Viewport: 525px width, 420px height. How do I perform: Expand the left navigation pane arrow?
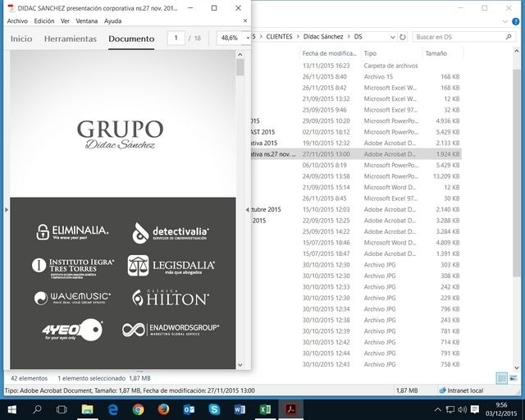pos(7,210)
